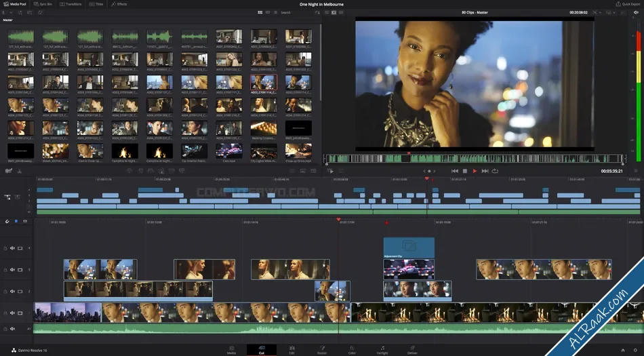Play the timeline
This screenshot has width=644, height=356.
click(475, 172)
